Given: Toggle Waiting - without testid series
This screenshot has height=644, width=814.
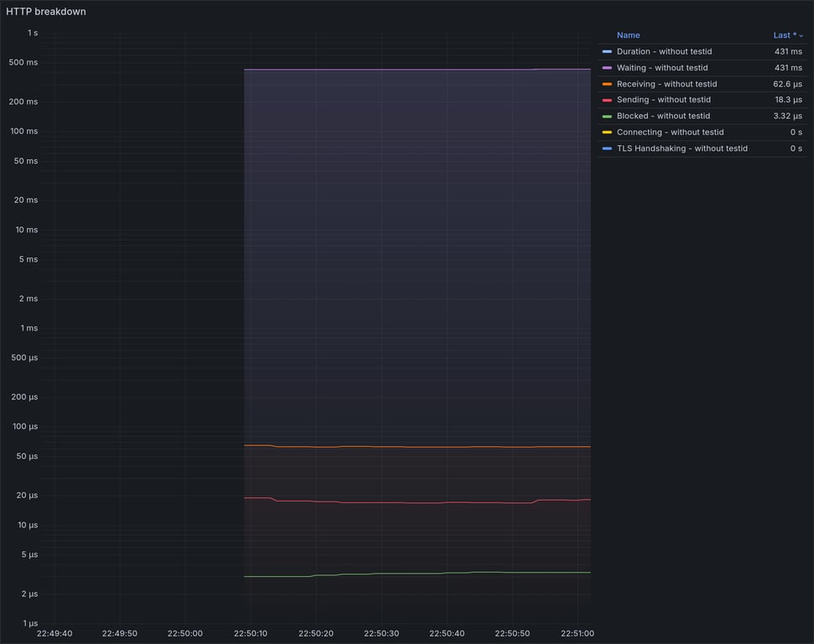Looking at the screenshot, I should 662,67.
